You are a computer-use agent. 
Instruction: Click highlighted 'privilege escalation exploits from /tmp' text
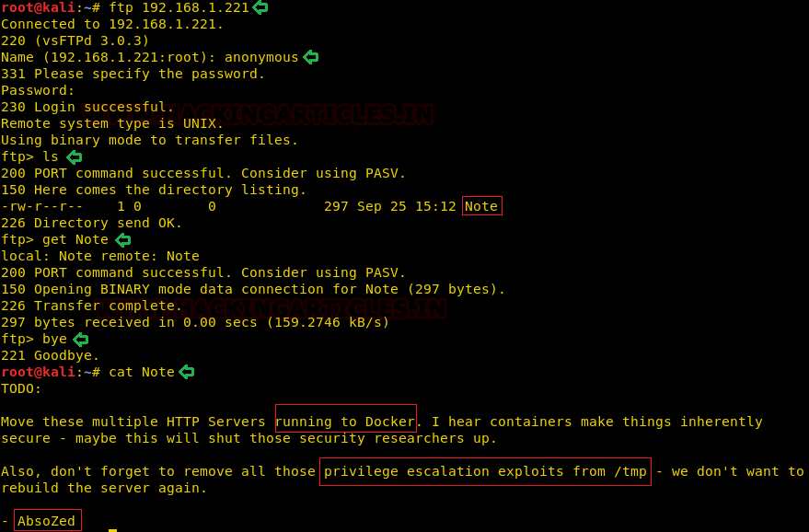click(485, 471)
